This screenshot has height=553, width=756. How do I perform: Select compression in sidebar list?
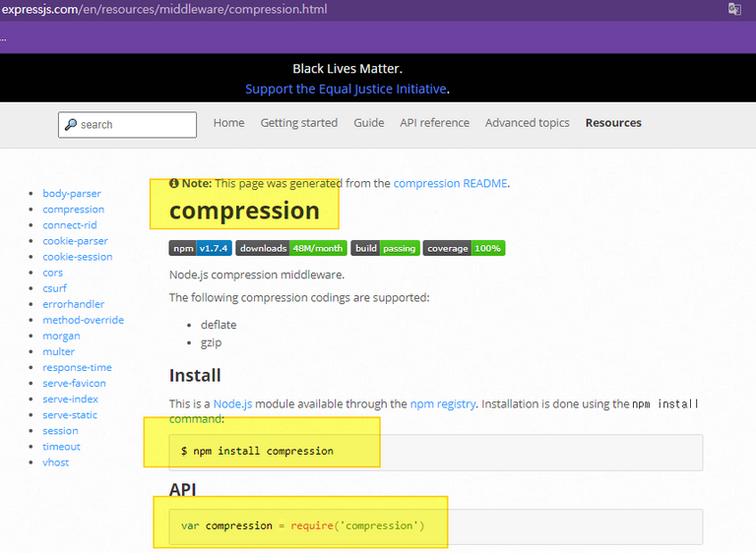[73, 210]
